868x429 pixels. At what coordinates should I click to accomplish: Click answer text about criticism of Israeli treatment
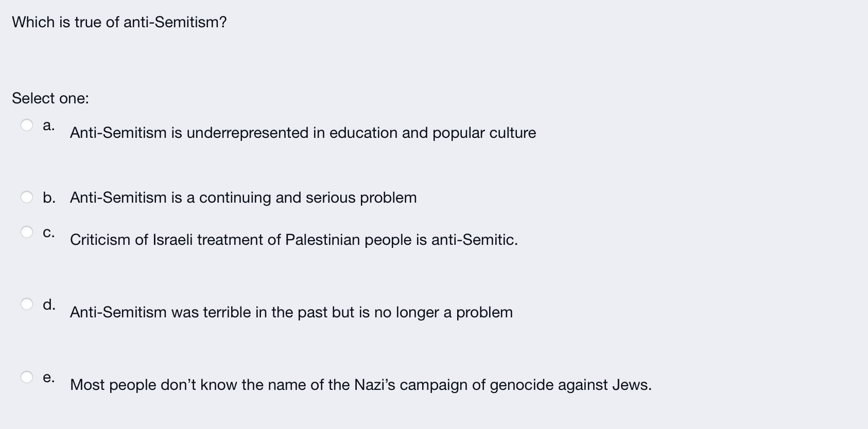pos(293,240)
